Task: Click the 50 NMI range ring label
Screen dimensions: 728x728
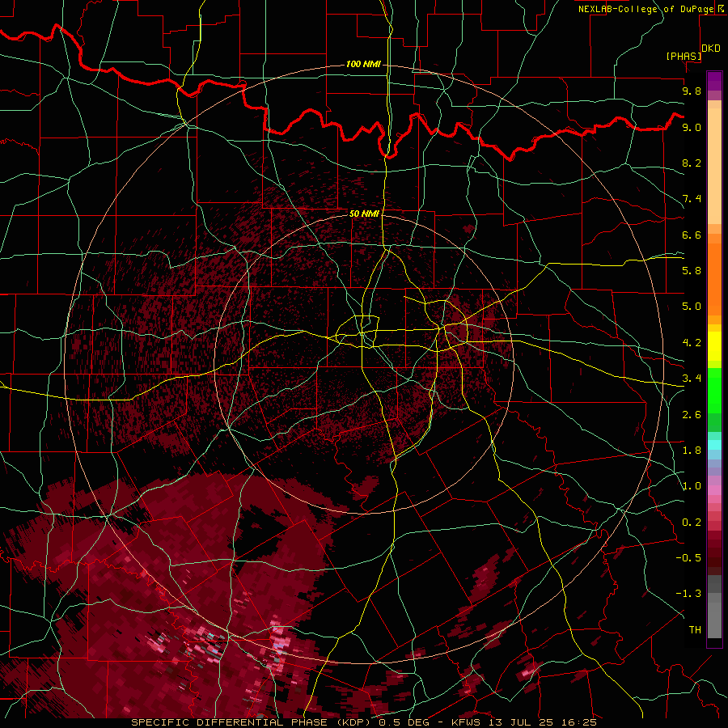Action: point(365,214)
